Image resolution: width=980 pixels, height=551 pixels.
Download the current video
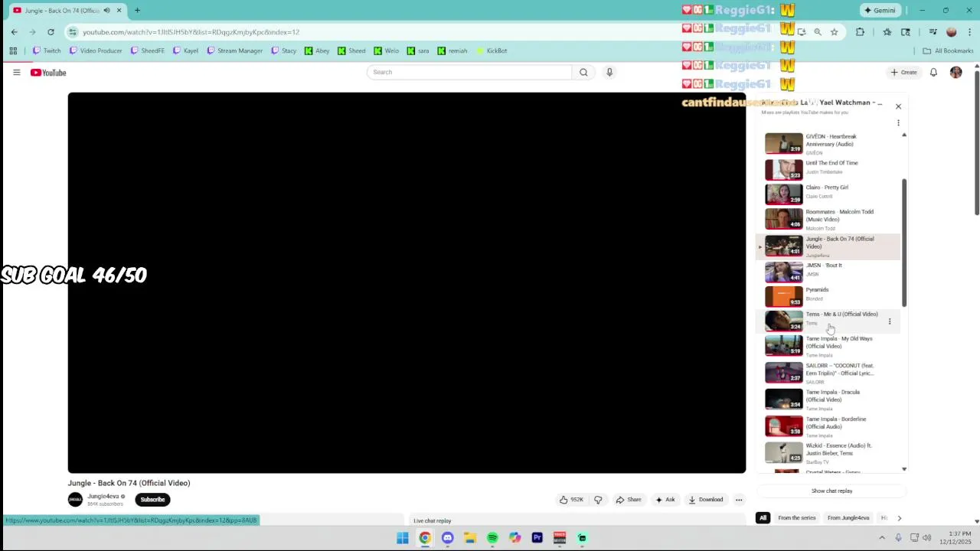coord(706,500)
